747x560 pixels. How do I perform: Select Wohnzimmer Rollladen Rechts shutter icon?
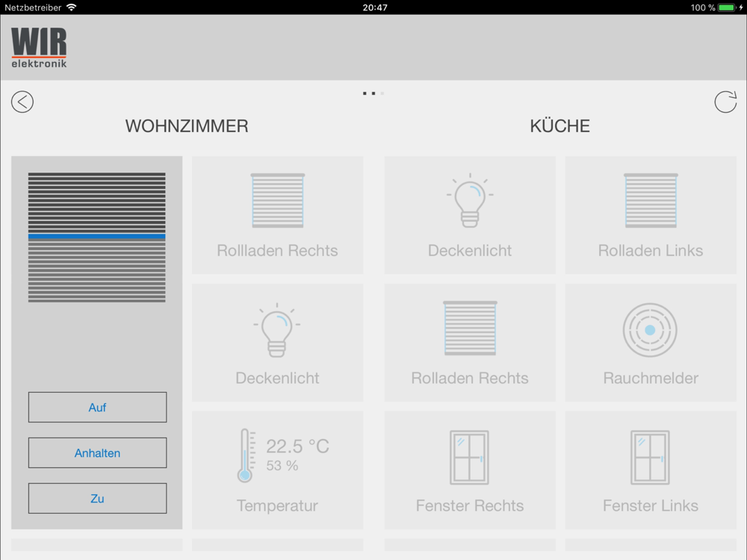[278, 200]
